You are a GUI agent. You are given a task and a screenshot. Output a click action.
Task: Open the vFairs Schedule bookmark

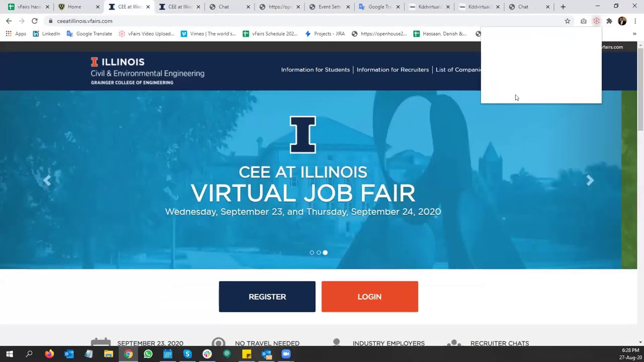[x=270, y=34]
